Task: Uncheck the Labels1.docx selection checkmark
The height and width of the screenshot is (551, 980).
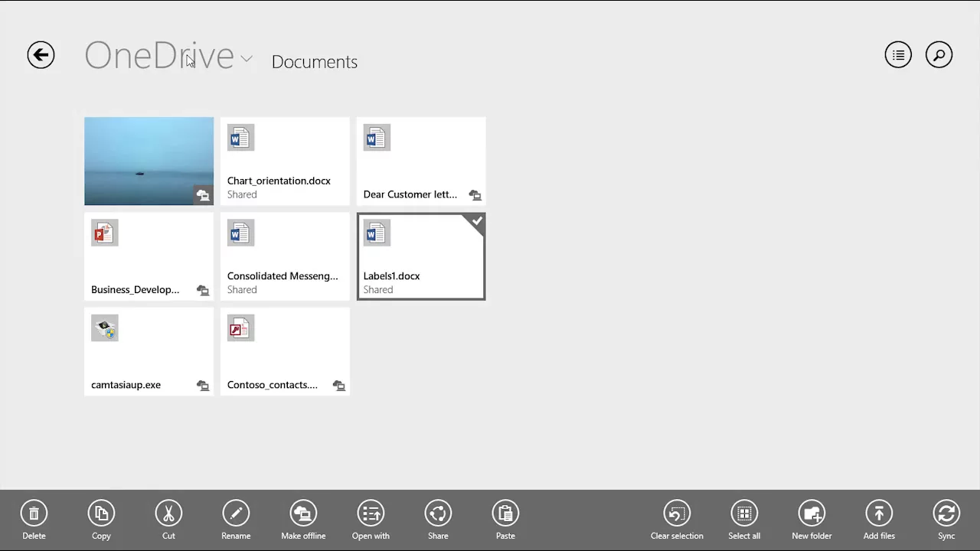Action: (477, 221)
